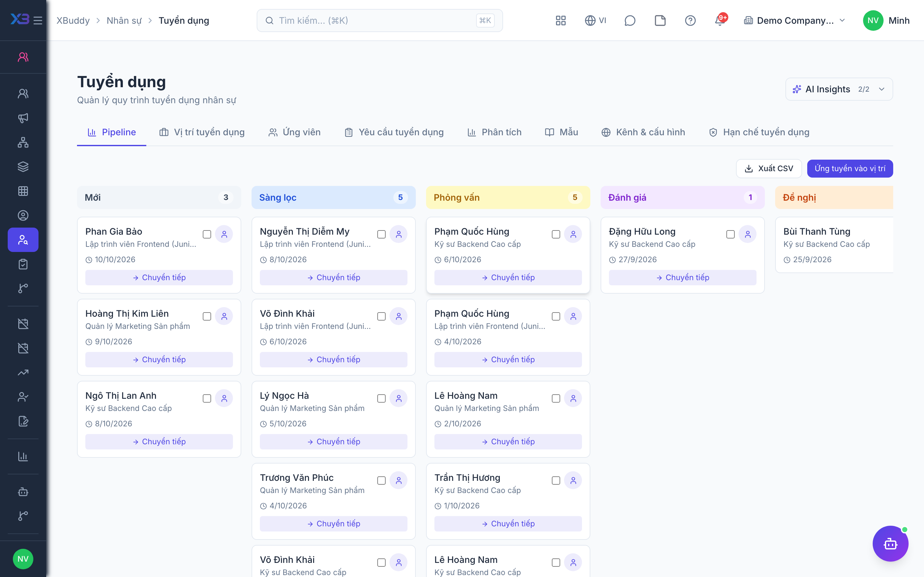Screen dimensions: 924x577
Task: Click Ứng tuyển vào vị trí button
Action: (850, 169)
